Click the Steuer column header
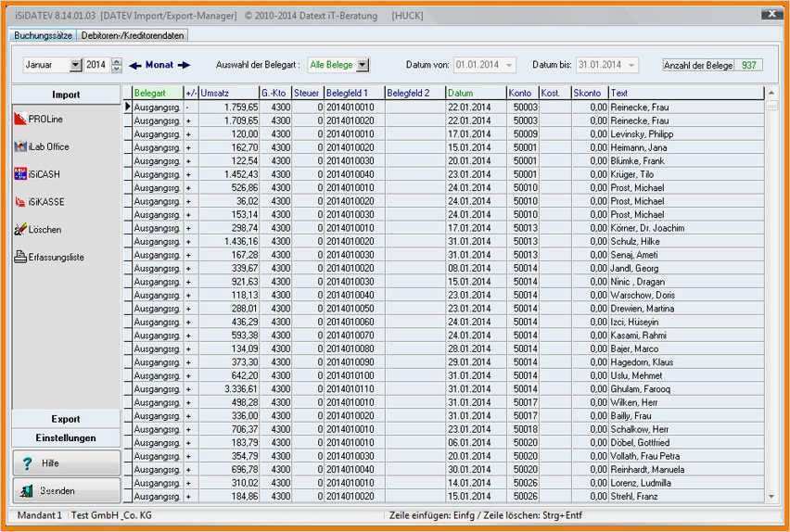 308,93
